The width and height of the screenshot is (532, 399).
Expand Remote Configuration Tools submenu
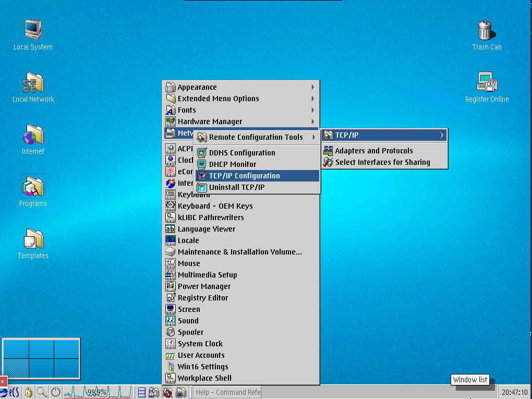point(256,137)
